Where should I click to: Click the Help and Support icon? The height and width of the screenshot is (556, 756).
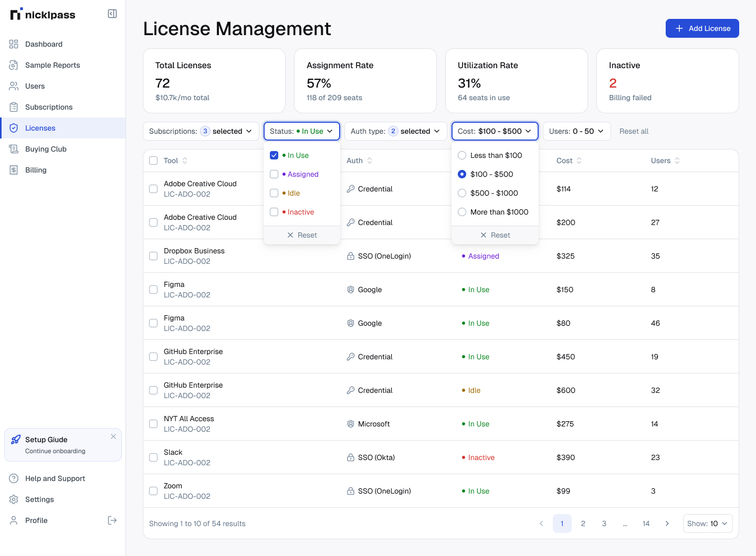[x=14, y=478]
